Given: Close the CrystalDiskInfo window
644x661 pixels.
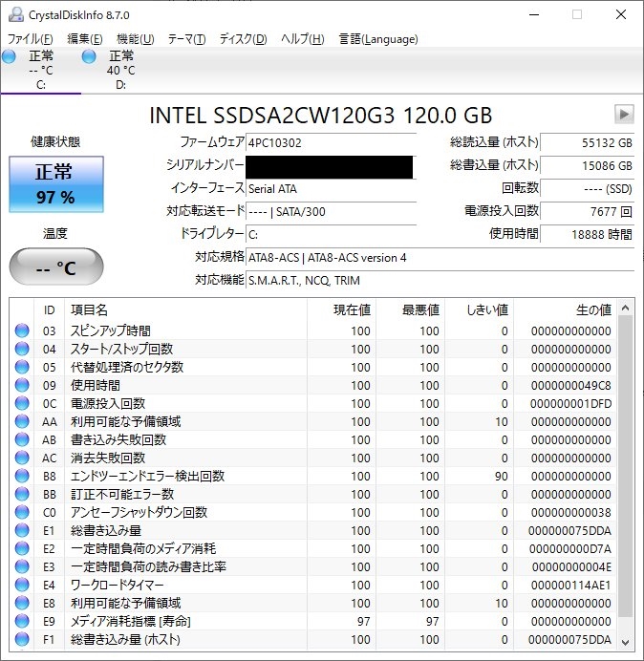Looking at the screenshot, I should [x=621, y=14].
